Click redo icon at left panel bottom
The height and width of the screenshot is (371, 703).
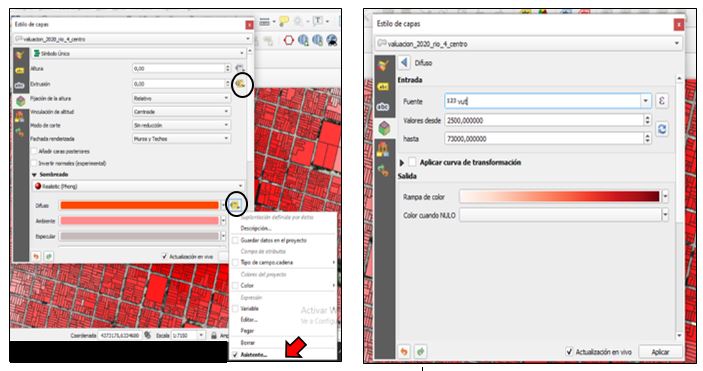pyautogui.click(x=48, y=257)
